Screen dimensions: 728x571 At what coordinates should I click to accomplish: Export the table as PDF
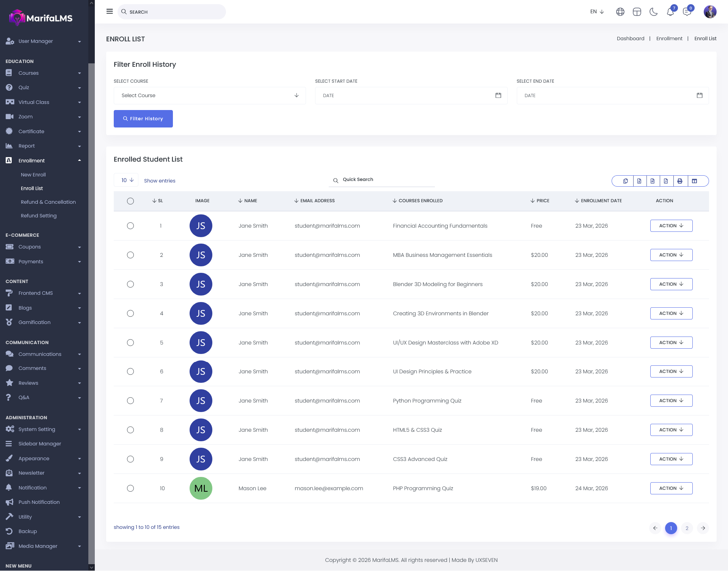coord(666,181)
